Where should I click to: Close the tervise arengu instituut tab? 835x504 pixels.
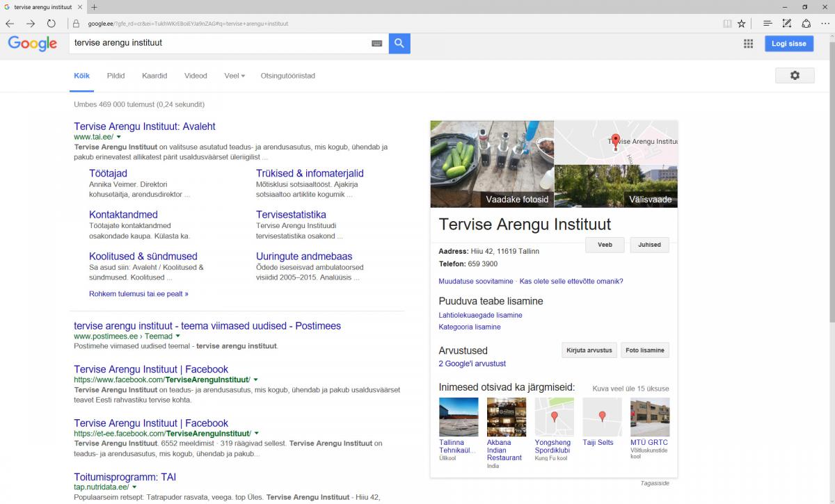(79, 7)
